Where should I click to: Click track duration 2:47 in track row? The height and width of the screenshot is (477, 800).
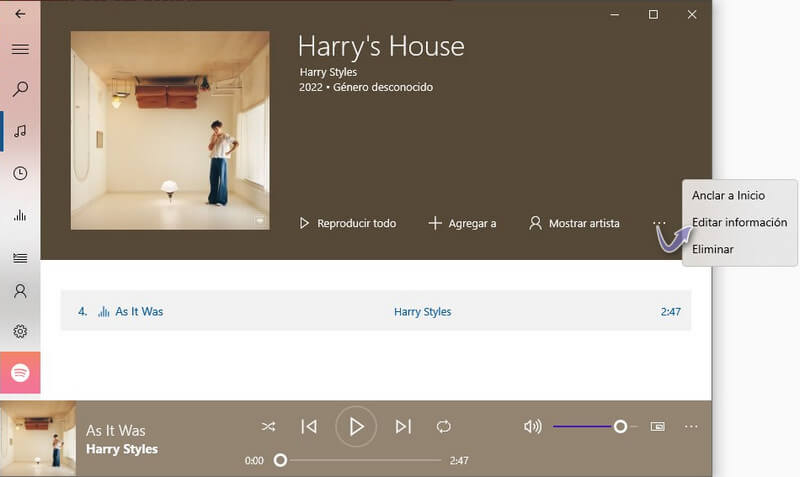tap(670, 312)
